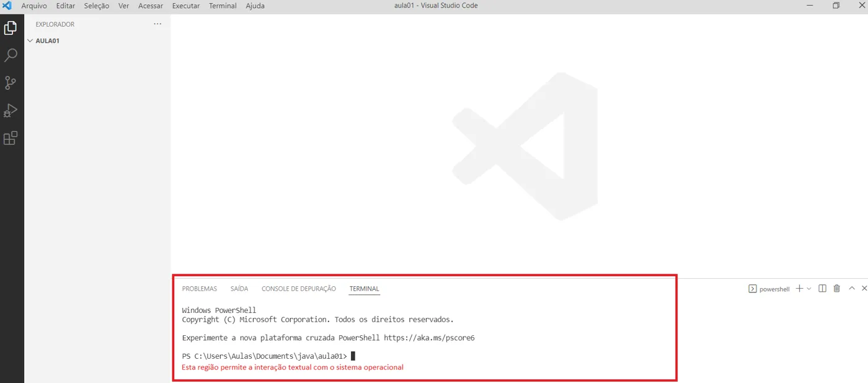Minimize the Visual Studio Code window

click(810, 6)
